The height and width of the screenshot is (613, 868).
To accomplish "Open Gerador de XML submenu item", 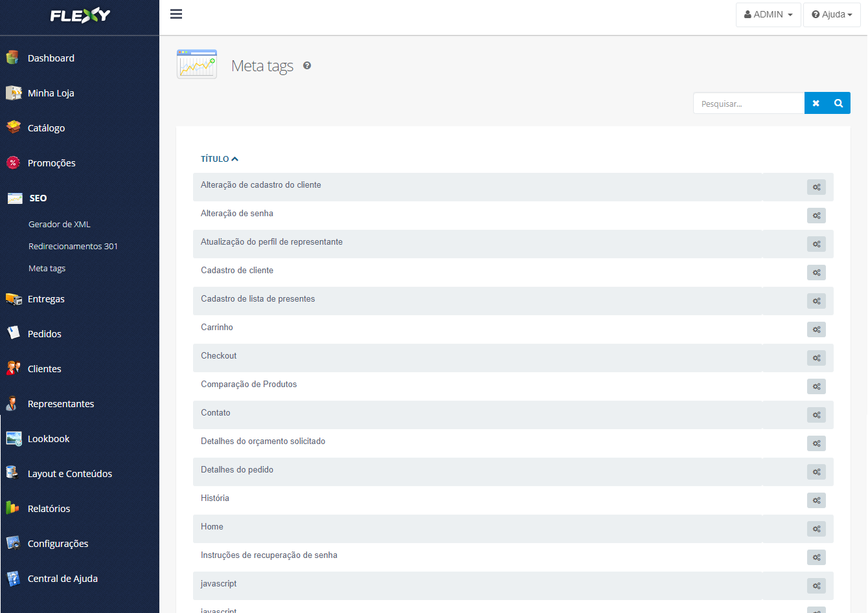I will pyautogui.click(x=60, y=224).
